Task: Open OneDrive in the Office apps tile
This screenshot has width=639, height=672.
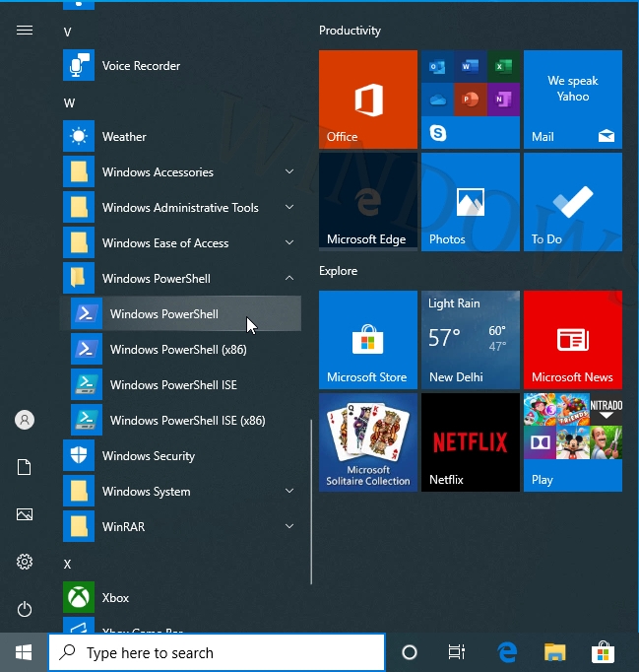Action: point(437,100)
